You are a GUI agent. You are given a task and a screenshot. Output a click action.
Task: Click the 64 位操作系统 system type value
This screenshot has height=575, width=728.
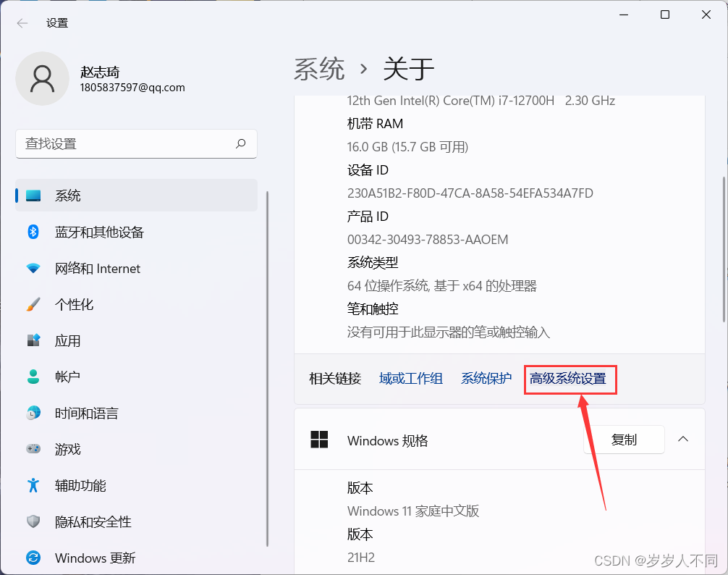(x=442, y=286)
